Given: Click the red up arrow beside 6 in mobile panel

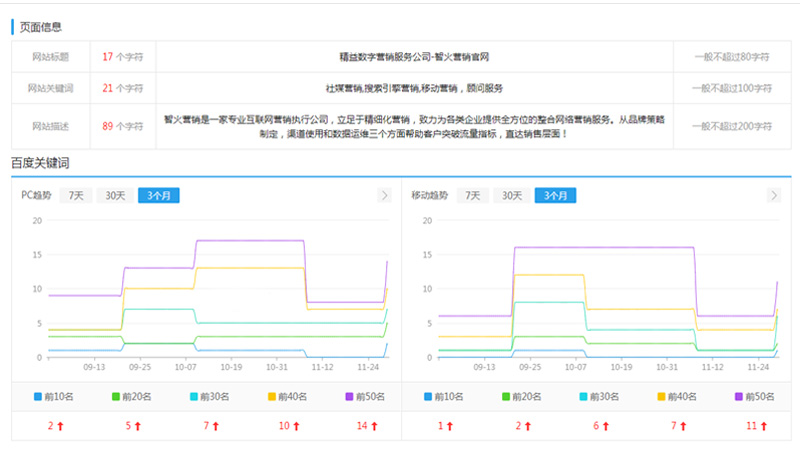Looking at the screenshot, I should coord(604,426).
